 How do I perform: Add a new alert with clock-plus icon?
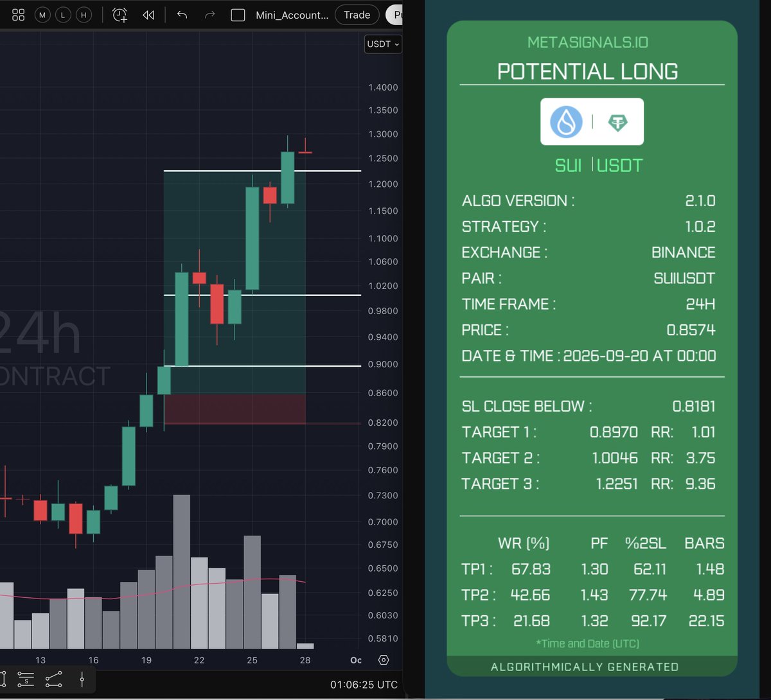120,15
